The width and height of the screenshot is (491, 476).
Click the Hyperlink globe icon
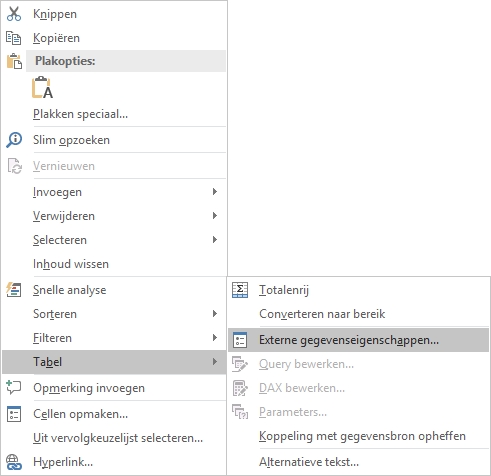click(x=14, y=462)
